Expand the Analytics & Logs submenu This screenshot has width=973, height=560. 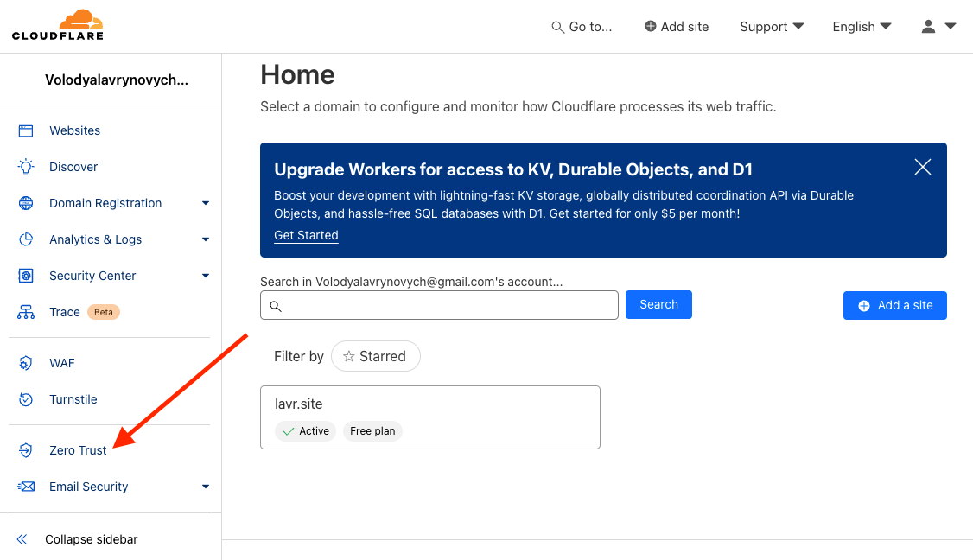[206, 239]
